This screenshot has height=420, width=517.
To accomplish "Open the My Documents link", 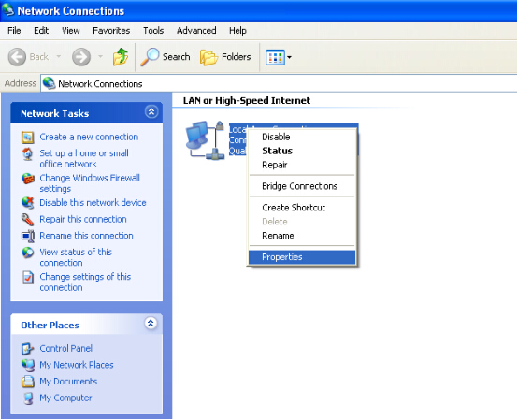I will pos(68,382).
